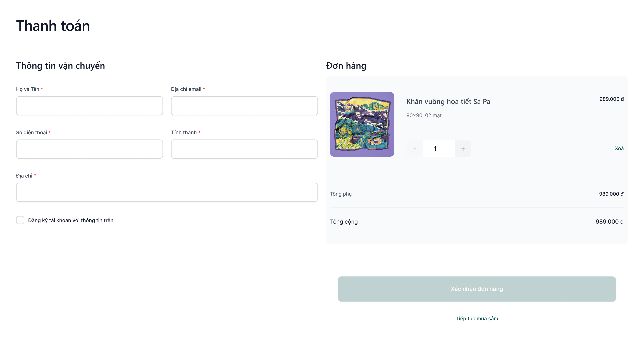644x346 pixels.
Task: Remove item using the Xoá link
Action: point(619,148)
